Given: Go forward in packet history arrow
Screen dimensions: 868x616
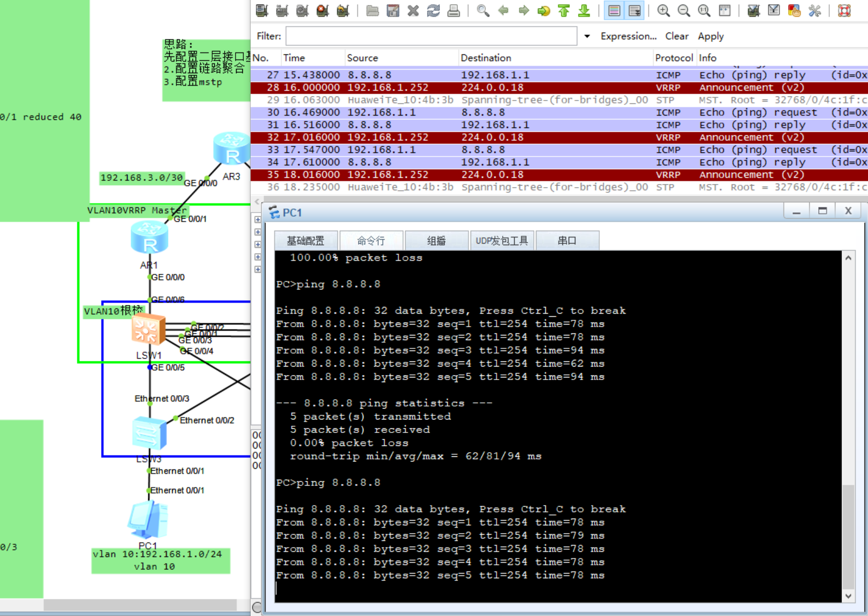Looking at the screenshot, I should (523, 10).
